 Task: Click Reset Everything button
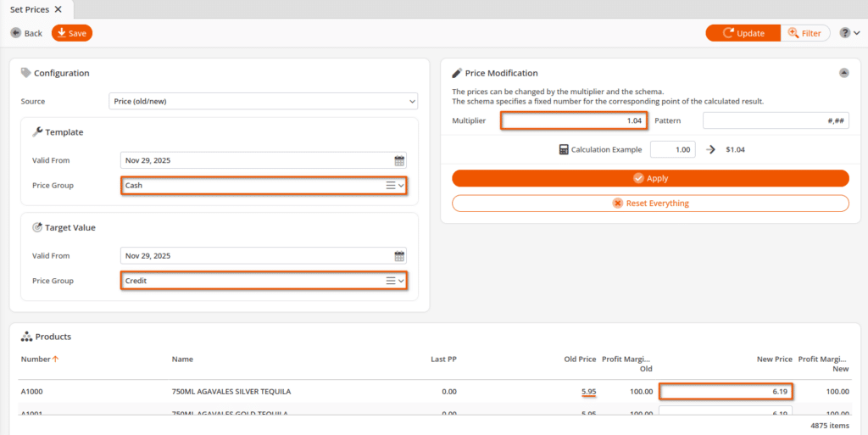(x=650, y=204)
